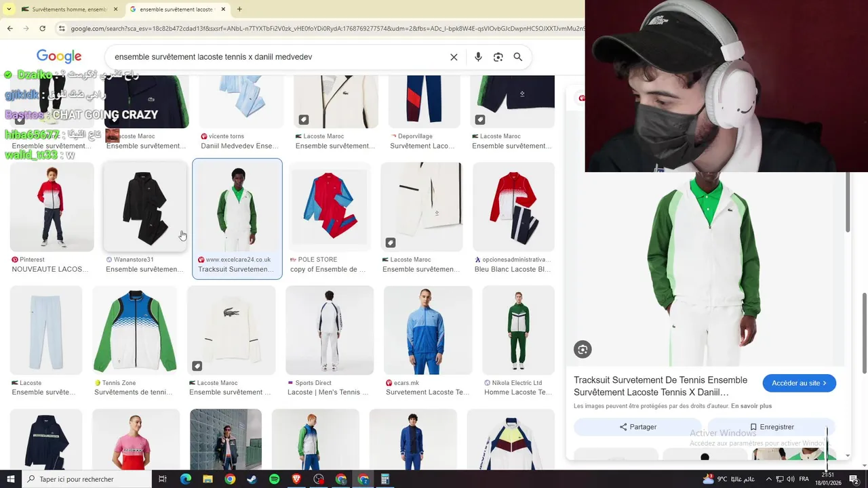The width and height of the screenshot is (868, 488).
Task: Open the POLE STORE red blue tracksuit
Action: 329,207
